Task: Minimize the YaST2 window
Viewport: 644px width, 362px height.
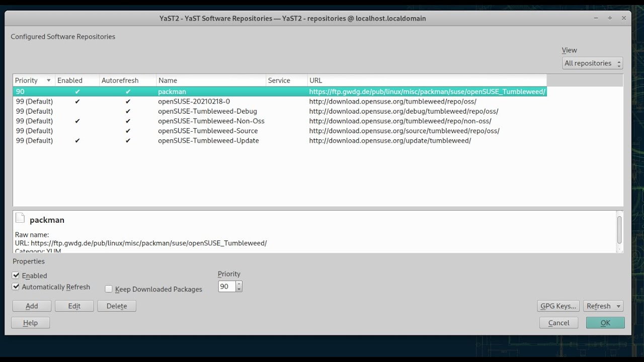Action: (596, 18)
